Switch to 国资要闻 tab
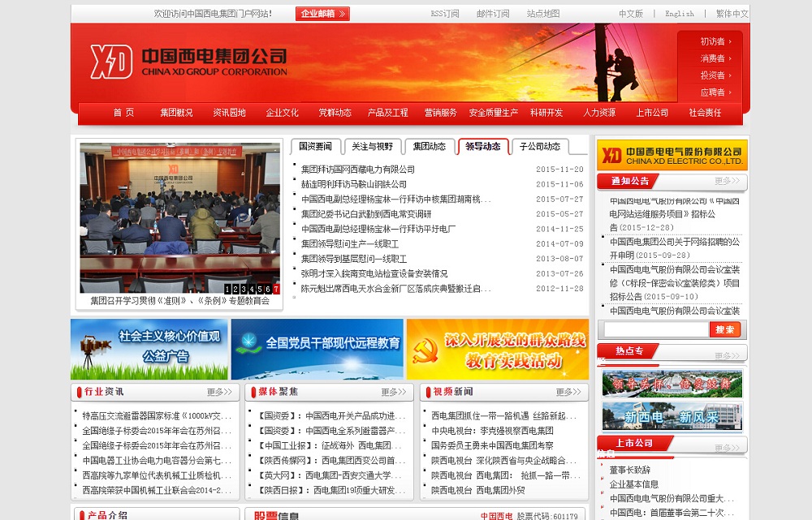The width and height of the screenshot is (812, 520). [315, 147]
